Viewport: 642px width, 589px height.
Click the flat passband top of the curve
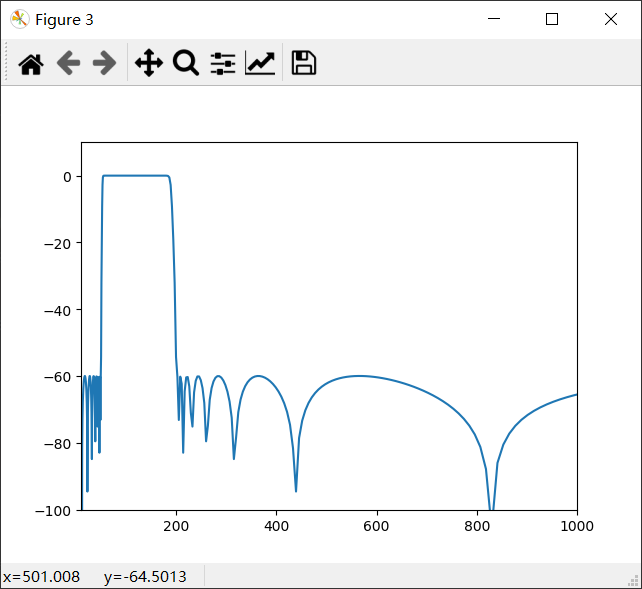(136, 176)
